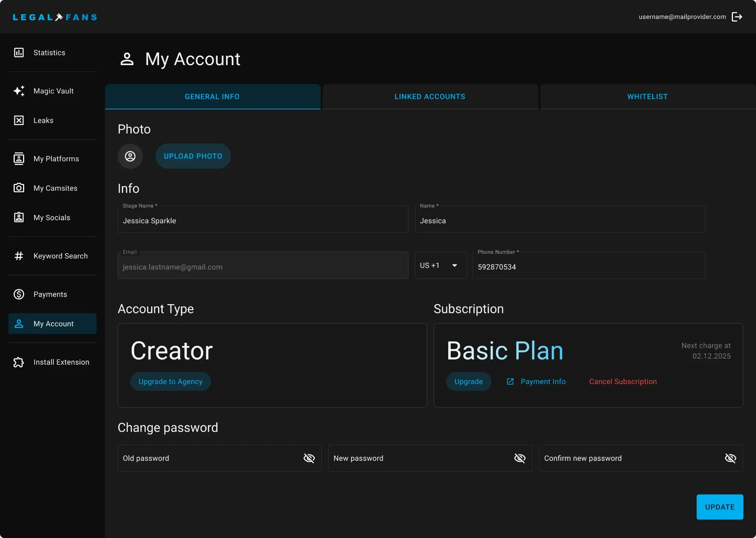The width and height of the screenshot is (756, 538).
Task: Select Statistics in the sidebar menu
Action: (x=52, y=53)
